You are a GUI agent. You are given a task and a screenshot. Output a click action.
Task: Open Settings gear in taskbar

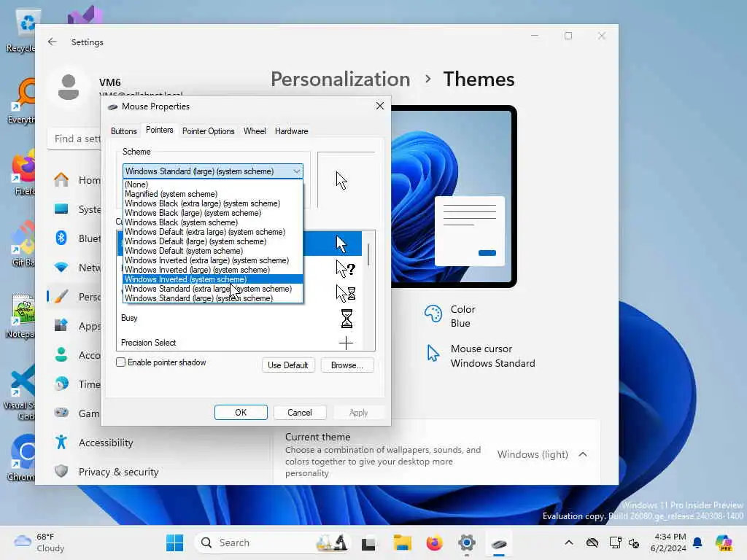pos(466,542)
